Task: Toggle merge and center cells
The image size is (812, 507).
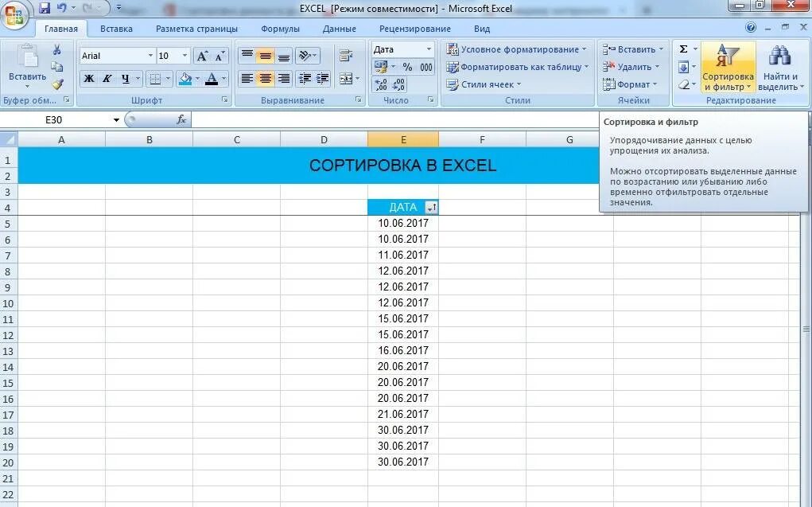Action: pyautogui.click(x=345, y=79)
